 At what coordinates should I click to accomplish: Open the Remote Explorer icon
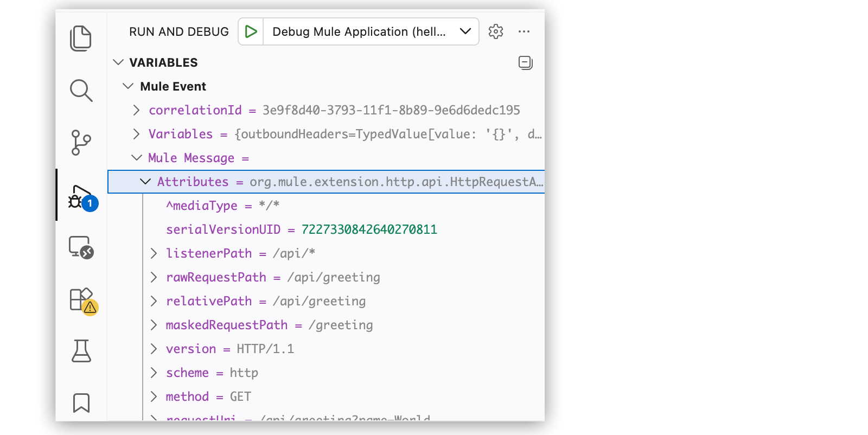tap(81, 247)
